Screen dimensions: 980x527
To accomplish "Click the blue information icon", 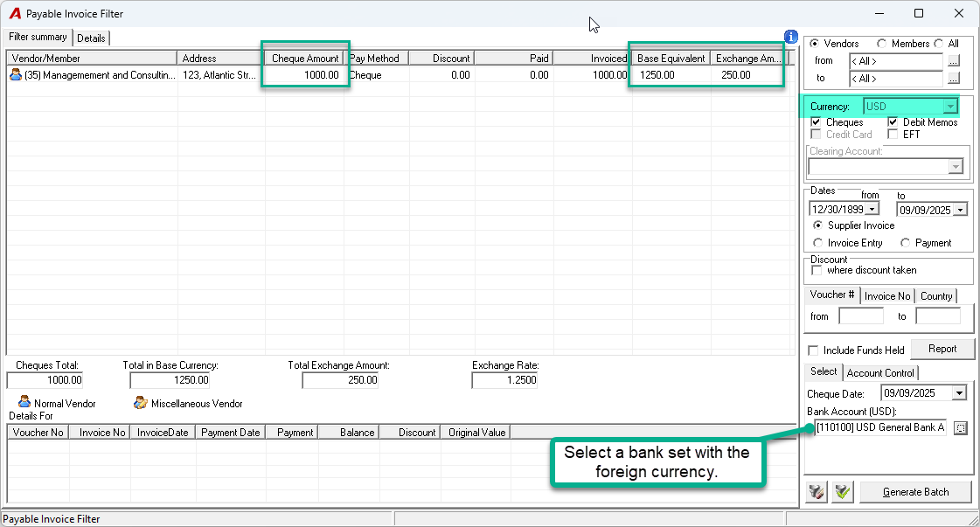I will click(x=790, y=37).
